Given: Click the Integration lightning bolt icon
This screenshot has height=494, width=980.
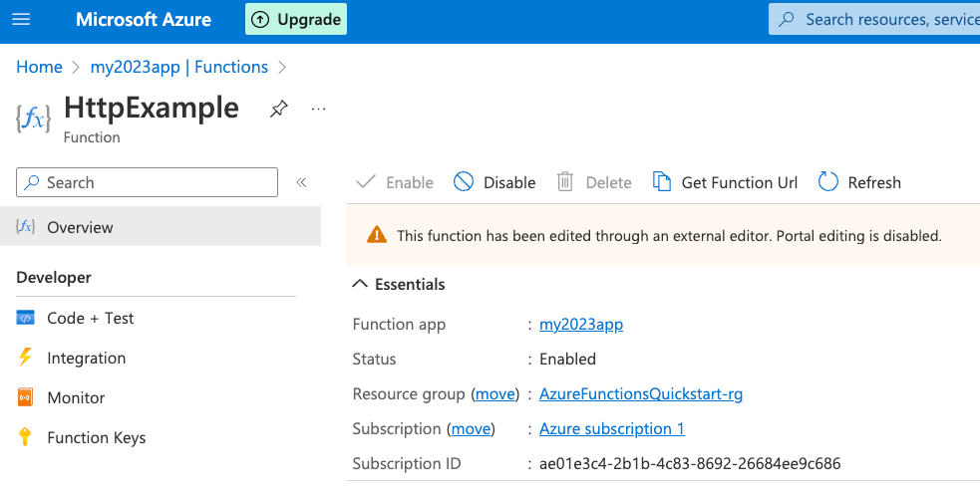Looking at the screenshot, I should pyautogui.click(x=26, y=358).
